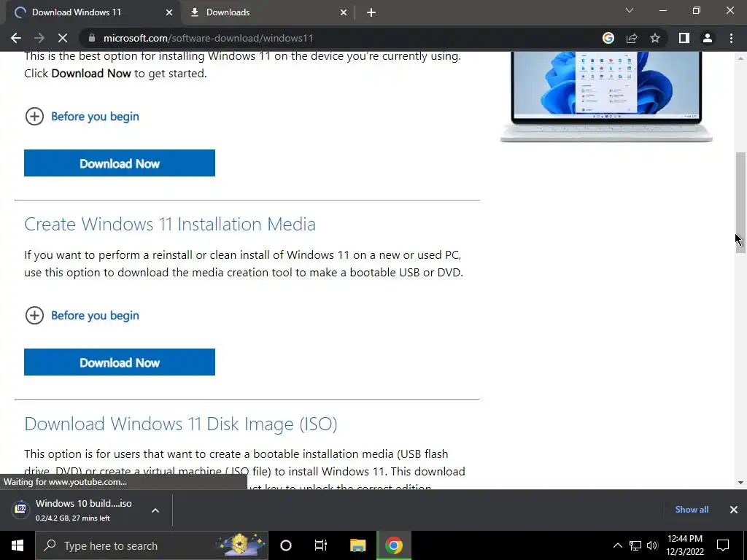Open taskbar clock and date
Screen dimensions: 747x560
click(685, 545)
